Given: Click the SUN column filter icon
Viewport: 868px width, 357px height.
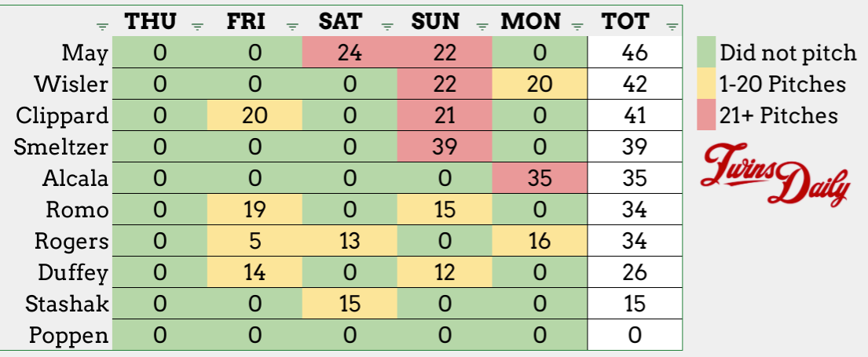Looking at the screenshot, I should pyautogui.click(x=482, y=26).
